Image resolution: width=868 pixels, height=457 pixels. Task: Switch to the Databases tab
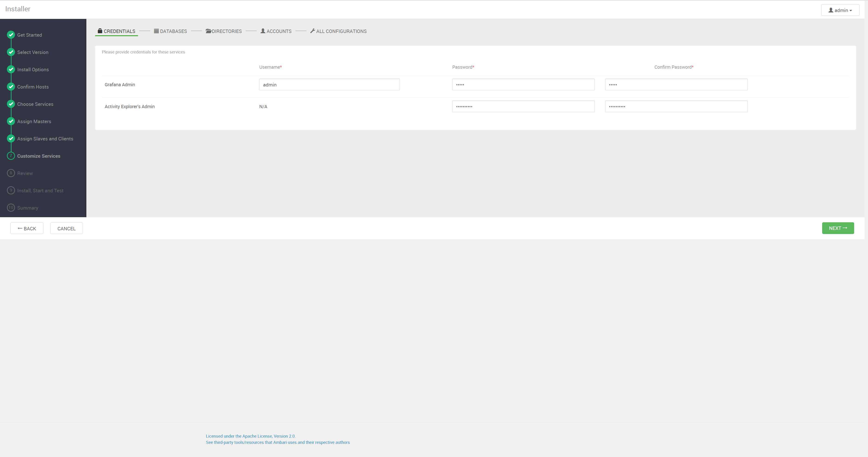(x=170, y=31)
